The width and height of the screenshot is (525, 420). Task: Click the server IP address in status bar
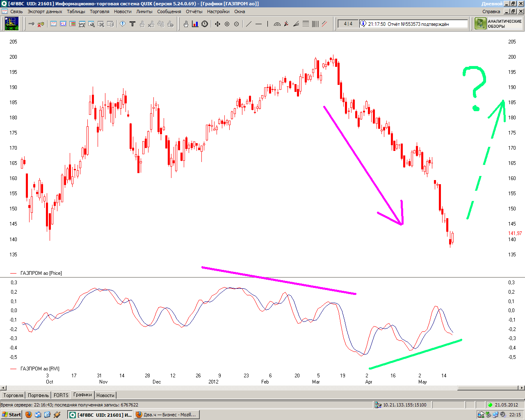coord(404,405)
